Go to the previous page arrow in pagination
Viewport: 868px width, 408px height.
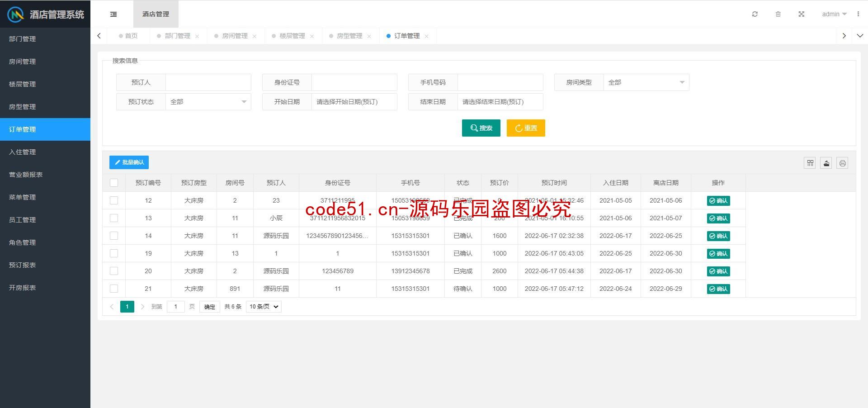(112, 307)
